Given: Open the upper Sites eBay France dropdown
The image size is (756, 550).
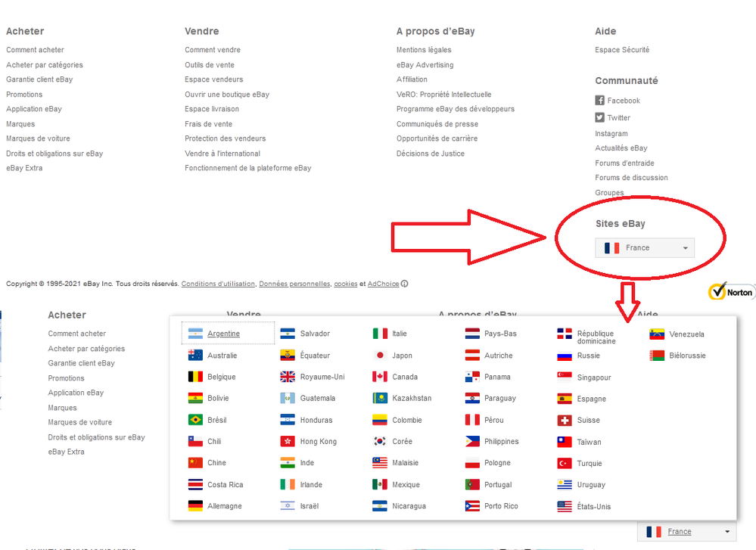Looking at the screenshot, I should [645, 248].
